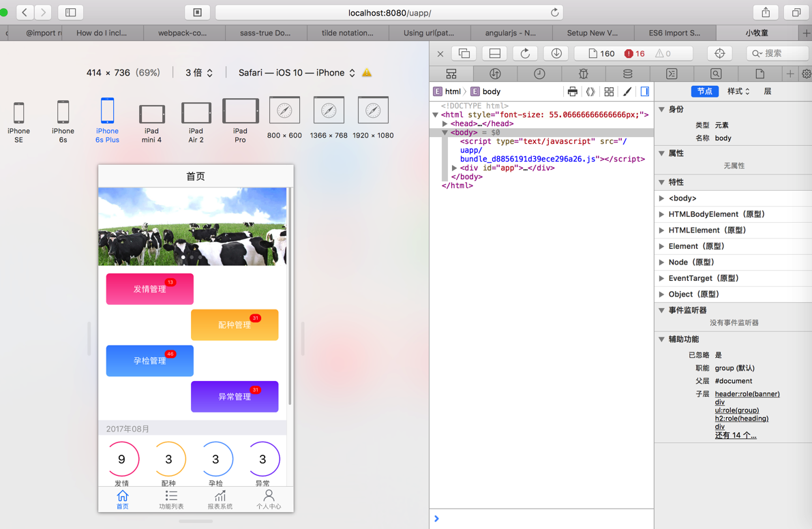Select the iPhone SE device icon
The height and width of the screenshot is (529, 812).
(x=18, y=112)
